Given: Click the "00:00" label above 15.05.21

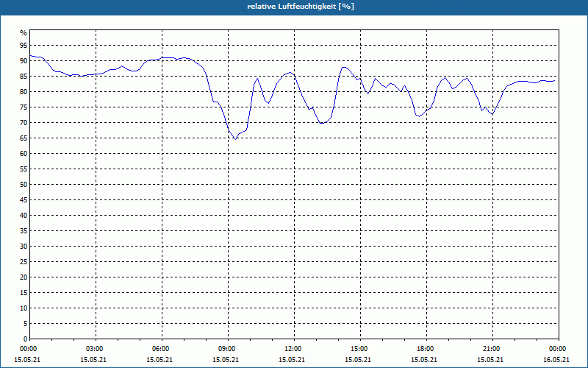Looking at the screenshot, I should pyautogui.click(x=27, y=349).
